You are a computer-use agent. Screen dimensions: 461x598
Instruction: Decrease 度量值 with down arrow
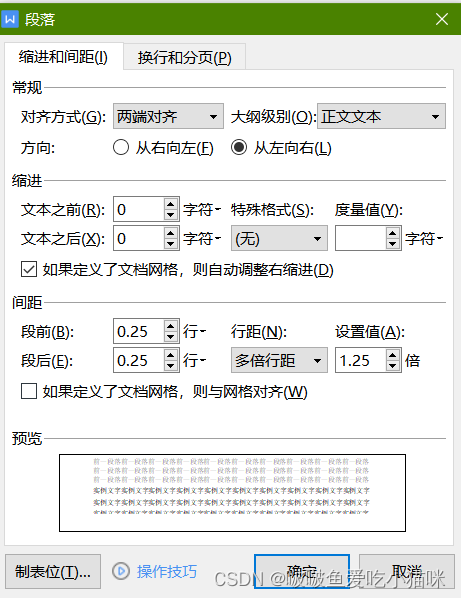(393, 244)
